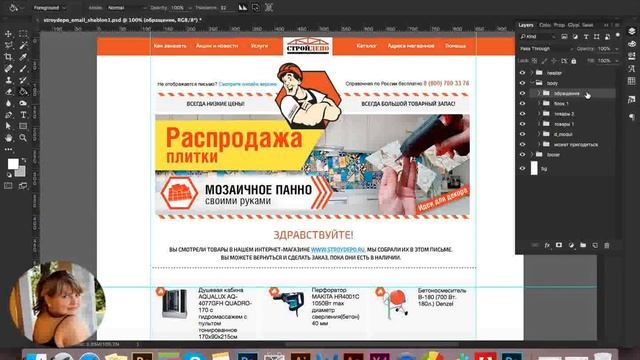The width and height of the screenshot is (640, 360).
Task: Select the Lasso tool
Action: 8,45
